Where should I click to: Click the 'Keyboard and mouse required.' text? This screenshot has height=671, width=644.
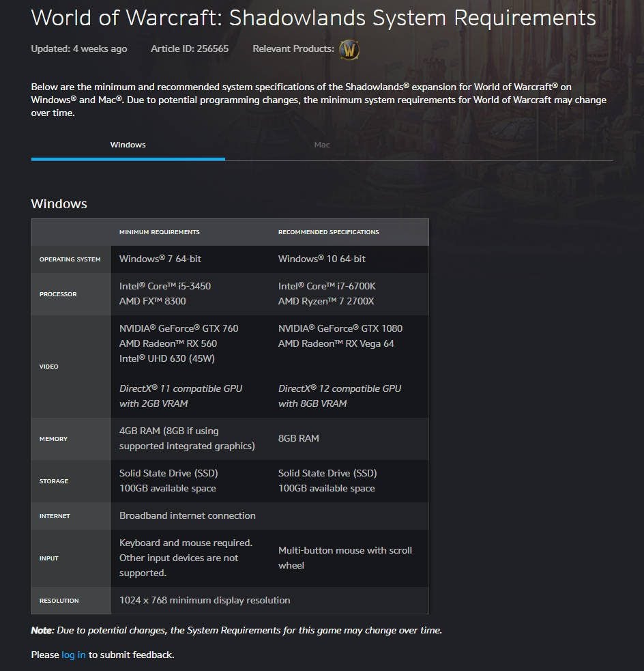tap(186, 543)
